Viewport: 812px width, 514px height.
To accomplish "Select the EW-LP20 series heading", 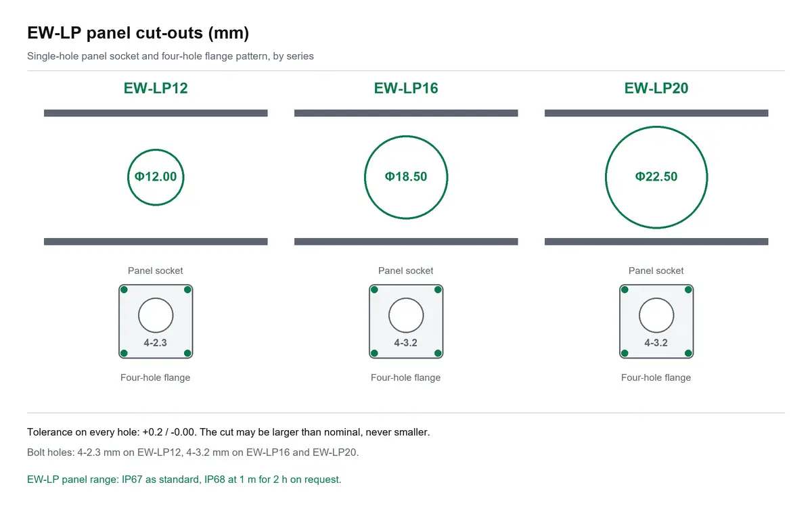I will 656,88.
